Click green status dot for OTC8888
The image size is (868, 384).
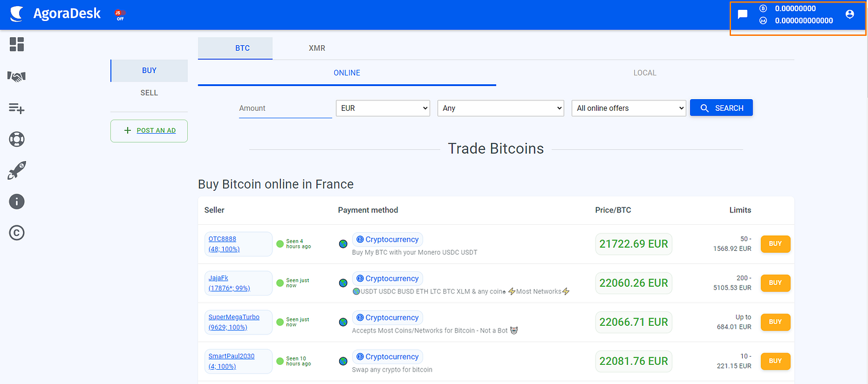coord(280,244)
